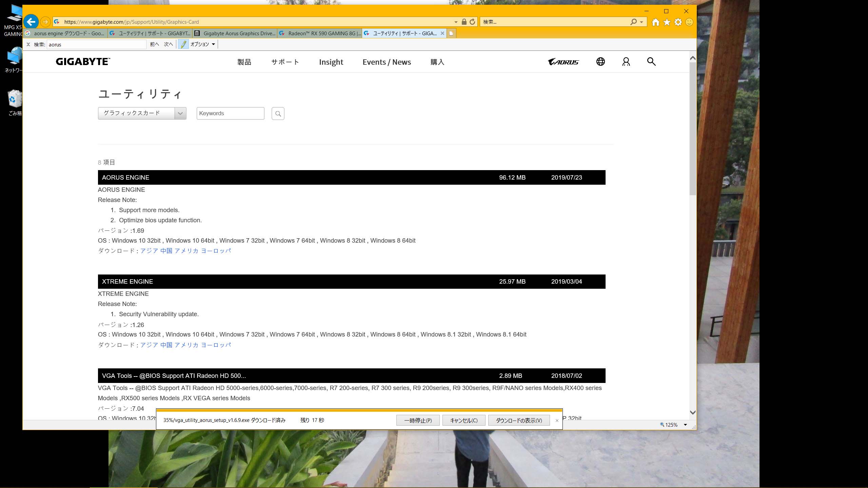Open the browser Tools gear icon
This screenshot has width=868, height=488.
pos(678,22)
